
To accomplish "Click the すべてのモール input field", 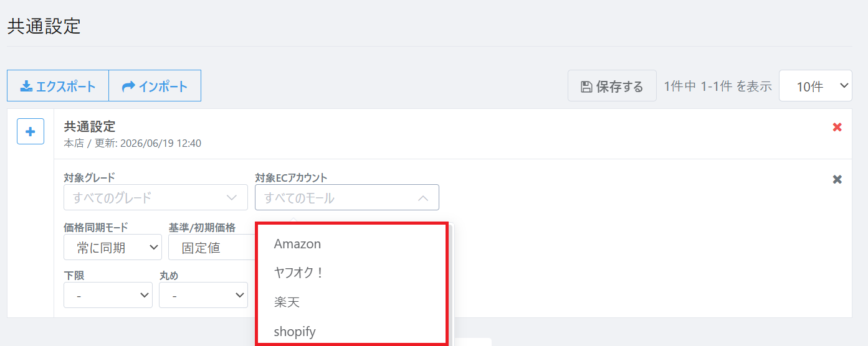I will coord(347,197).
